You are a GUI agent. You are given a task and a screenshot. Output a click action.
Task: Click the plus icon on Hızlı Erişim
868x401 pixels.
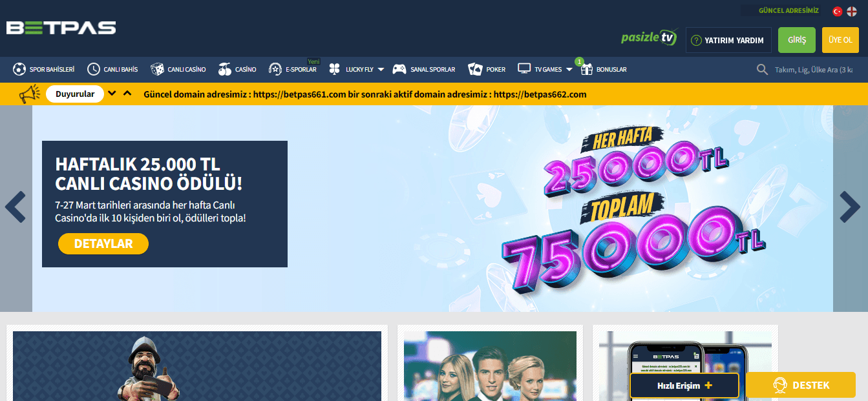[x=708, y=386]
